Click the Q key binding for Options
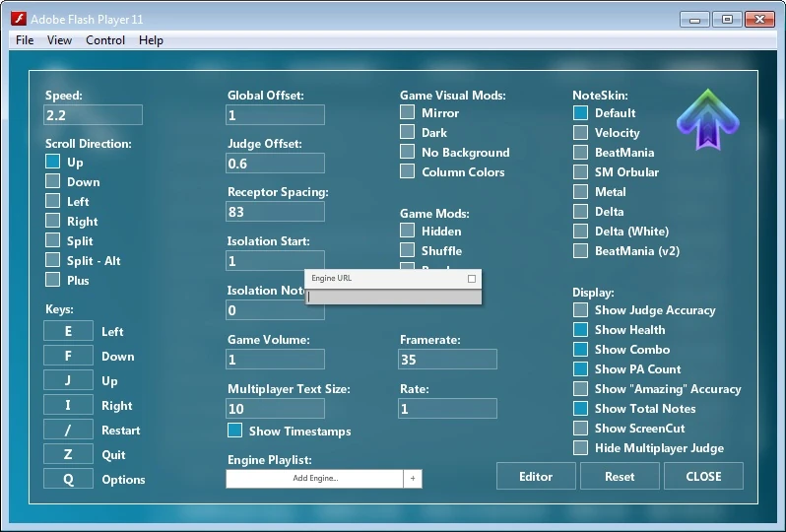Viewport: 786px width, 532px height. [68, 479]
